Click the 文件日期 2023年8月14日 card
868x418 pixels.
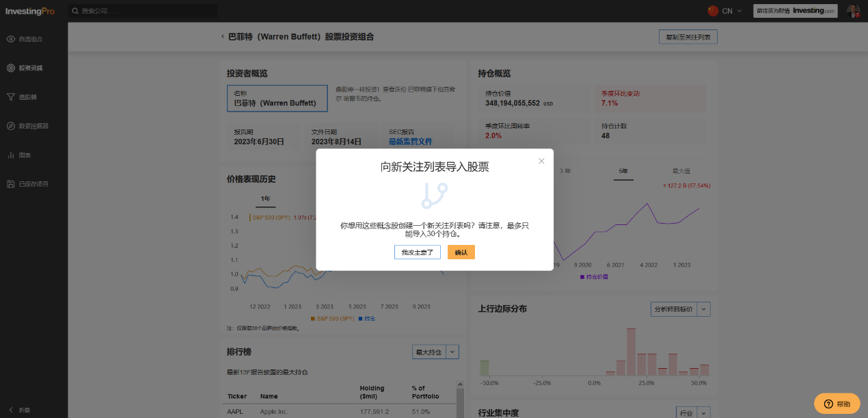coord(340,137)
